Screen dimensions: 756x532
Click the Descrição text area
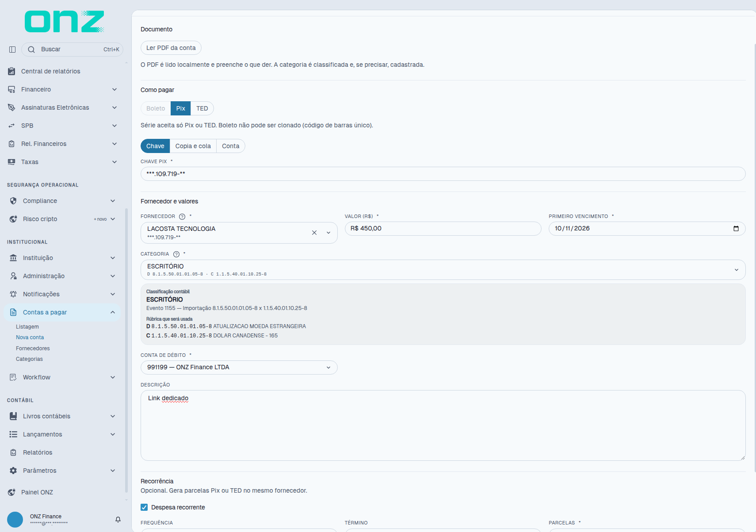(443, 425)
